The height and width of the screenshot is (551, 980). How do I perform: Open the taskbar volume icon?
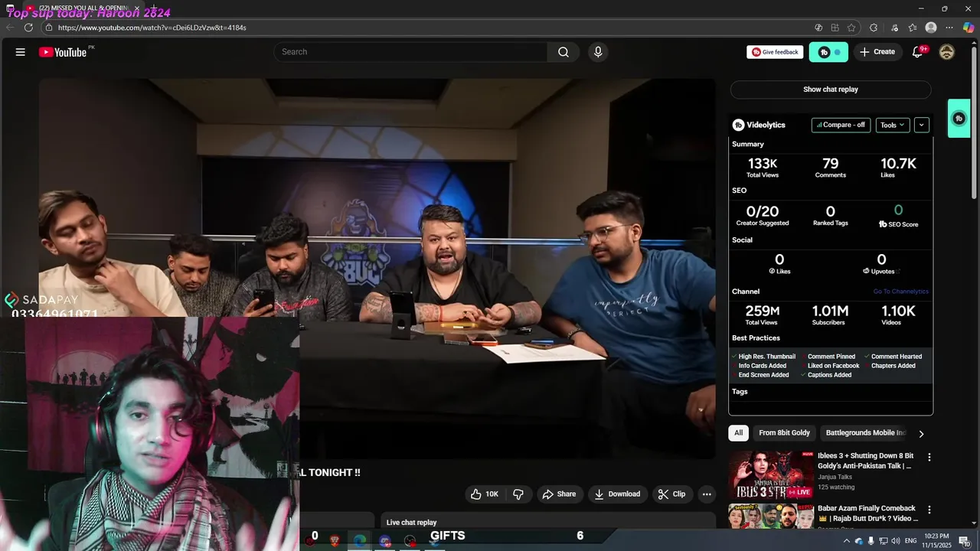tap(896, 541)
